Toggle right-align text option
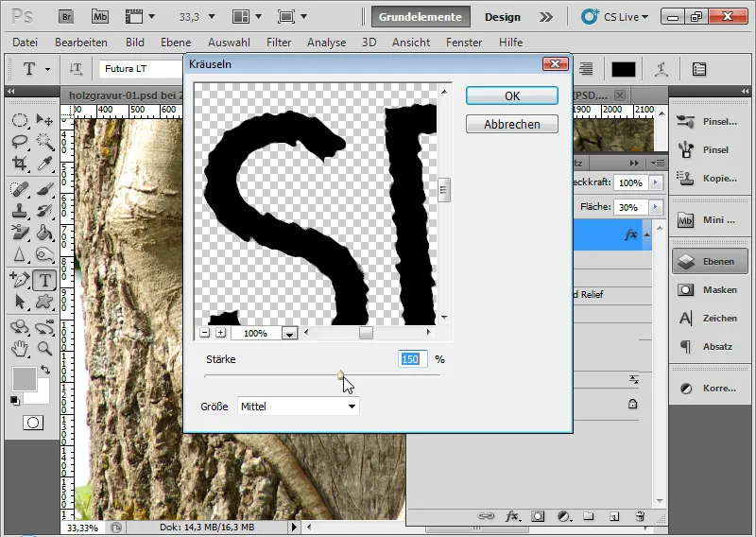This screenshot has height=537, width=756. point(586,69)
